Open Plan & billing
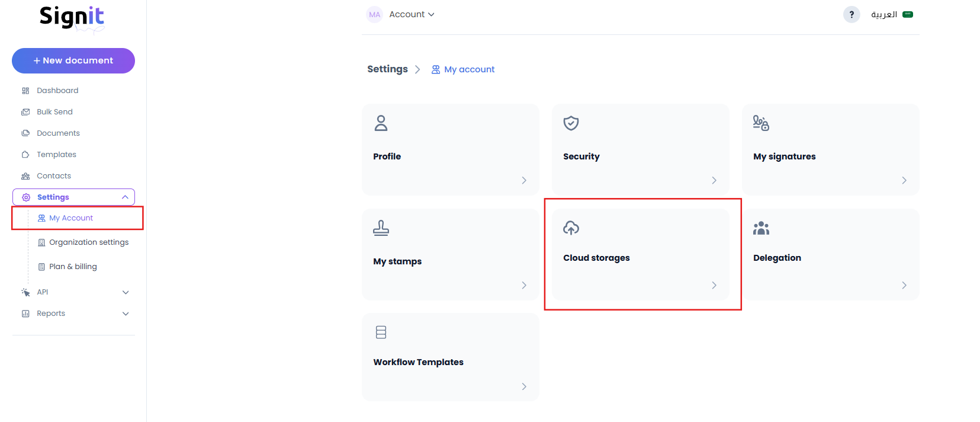 point(73,267)
